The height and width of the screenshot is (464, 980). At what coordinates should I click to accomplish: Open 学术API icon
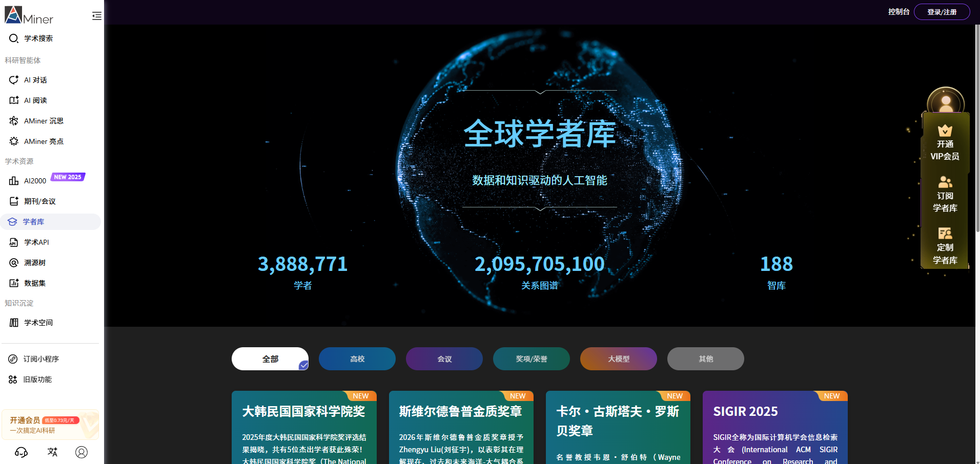pyautogui.click(x=14, y=242)
